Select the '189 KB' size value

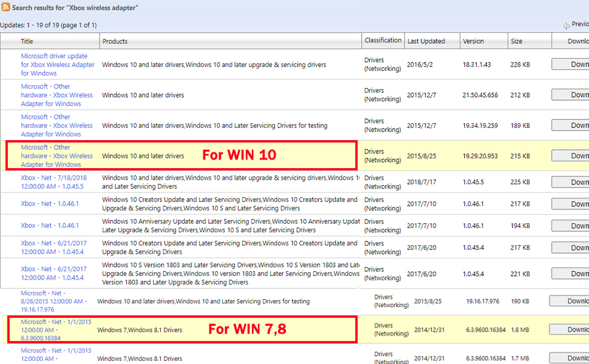520,126
